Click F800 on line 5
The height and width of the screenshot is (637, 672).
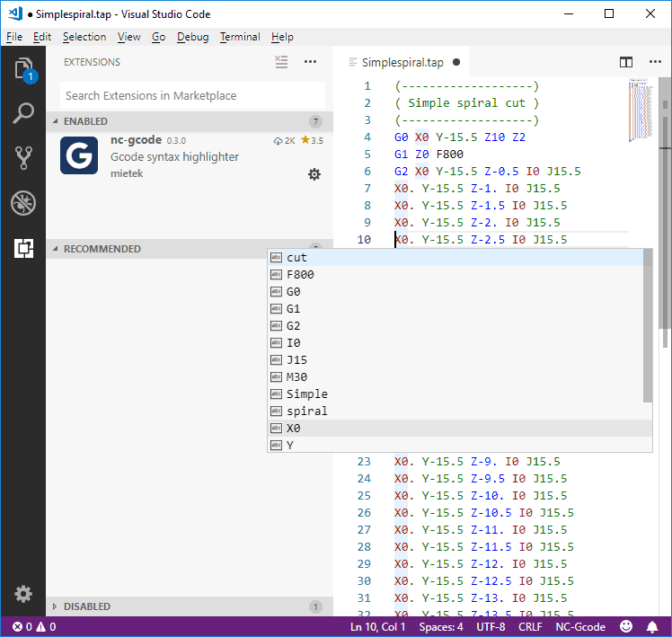coord(449,155)
